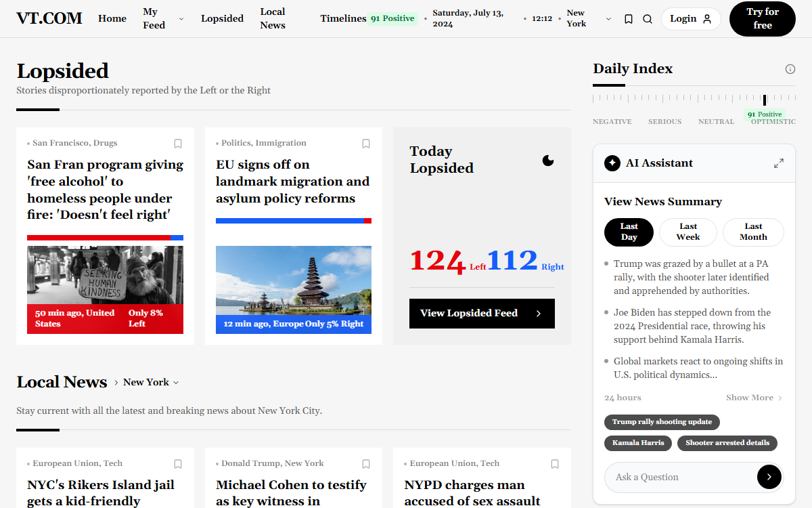Click 12 min ago, Europe label
The height and width of the screenshot is (508, 812).
[x=263, y=324]
